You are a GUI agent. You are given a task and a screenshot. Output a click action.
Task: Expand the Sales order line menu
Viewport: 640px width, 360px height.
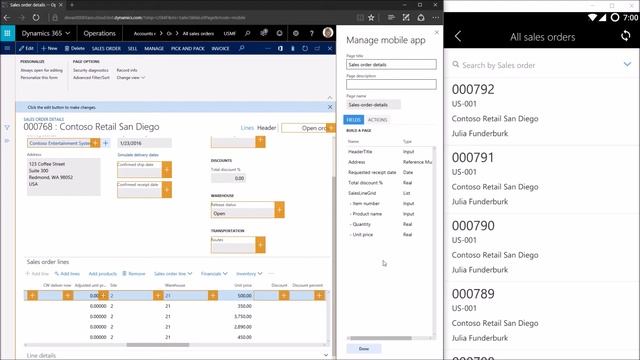(x=173, y=273)
